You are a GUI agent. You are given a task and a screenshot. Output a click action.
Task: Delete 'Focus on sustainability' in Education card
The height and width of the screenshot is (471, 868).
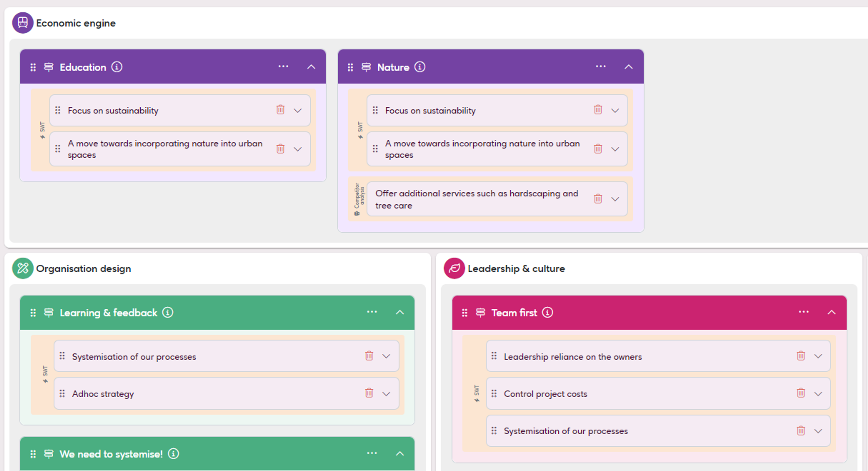tap(280, 110)
